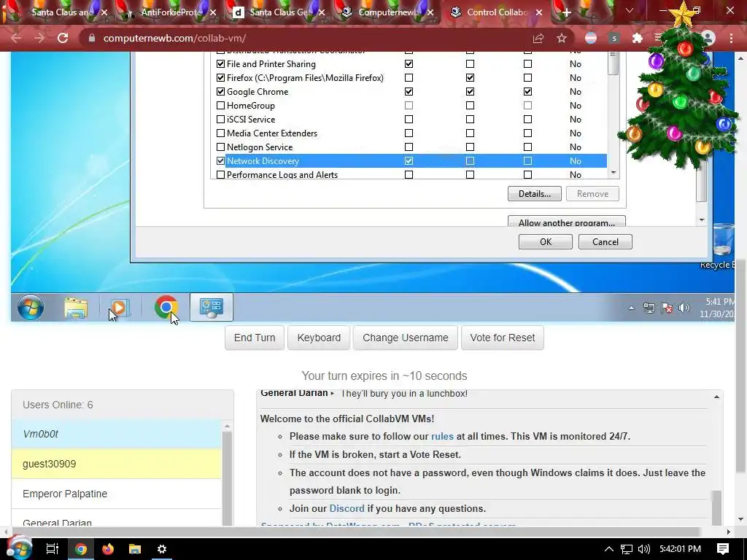The height and width of the screenshot is (560, 747).
Task: Click host volume tray icon
Action: [643, 549]
